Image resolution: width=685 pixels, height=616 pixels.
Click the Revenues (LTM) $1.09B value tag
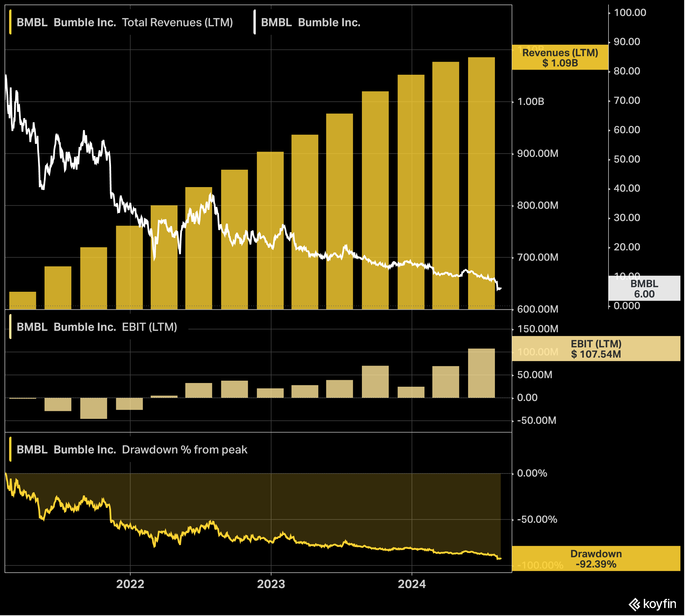pos(560,58)
